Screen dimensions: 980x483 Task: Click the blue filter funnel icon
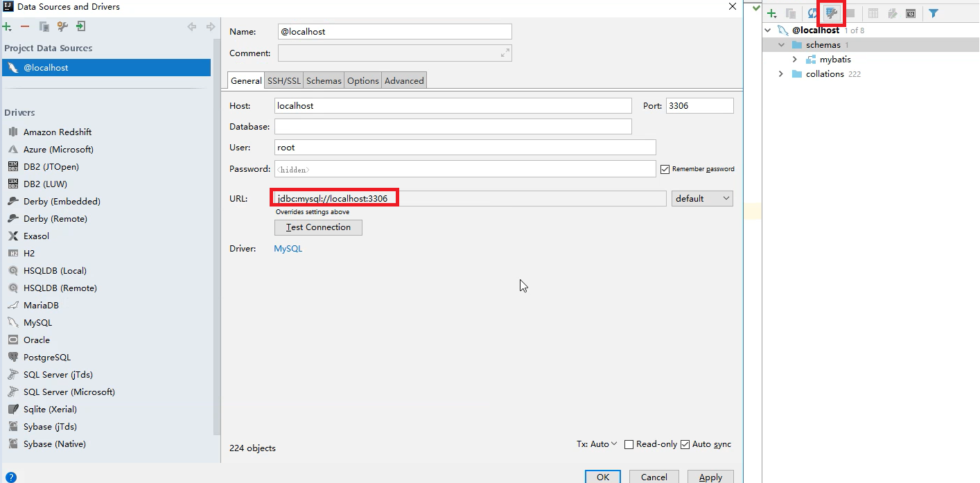934,13
